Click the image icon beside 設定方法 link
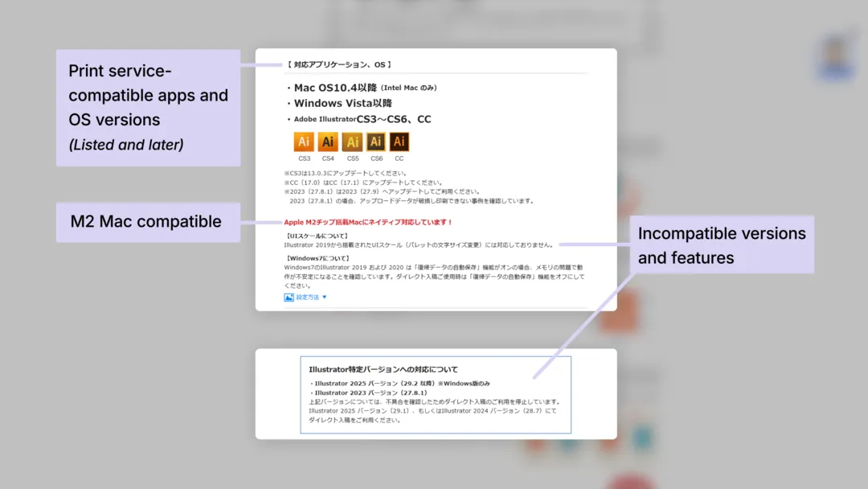This screenshot has width=868, height=489. tap(289, 297)
